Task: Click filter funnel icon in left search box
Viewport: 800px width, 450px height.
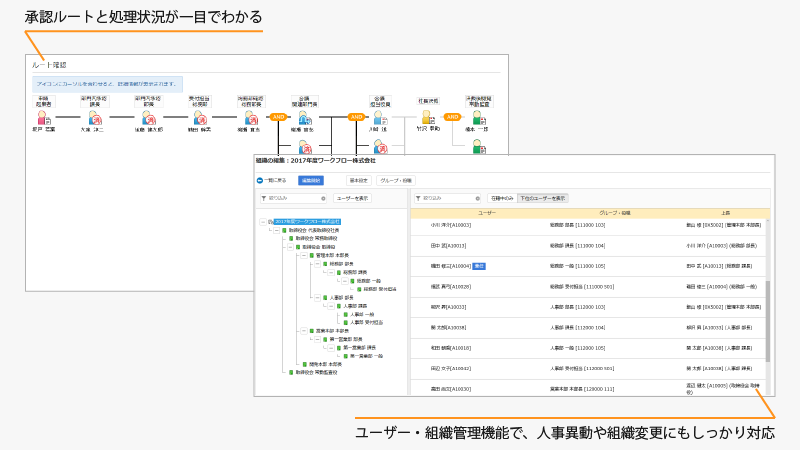Action: tap(263, 198)
